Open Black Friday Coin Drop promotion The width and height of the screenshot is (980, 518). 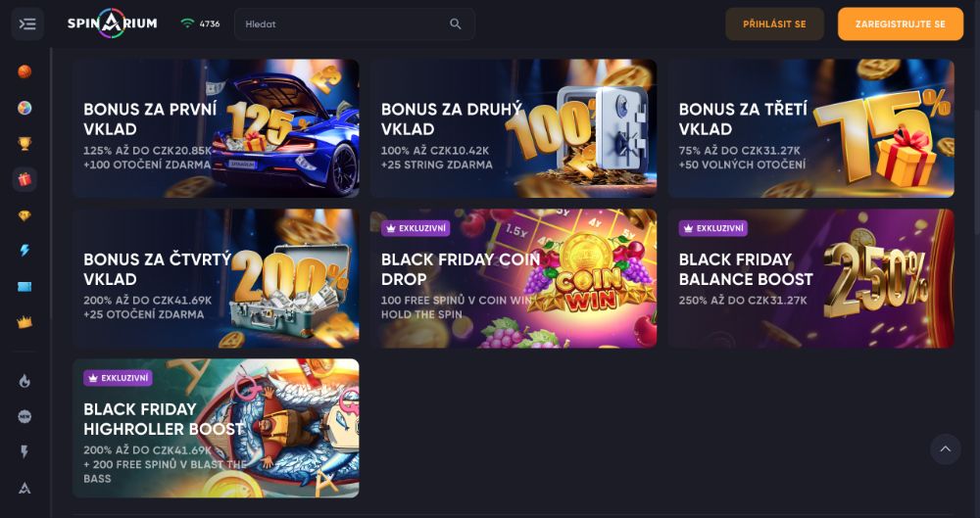coord(513,278)
